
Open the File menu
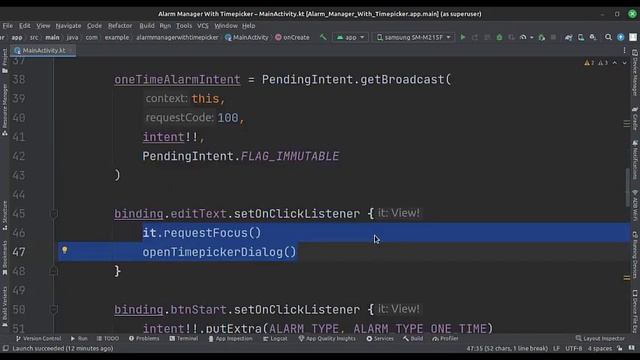7,25
